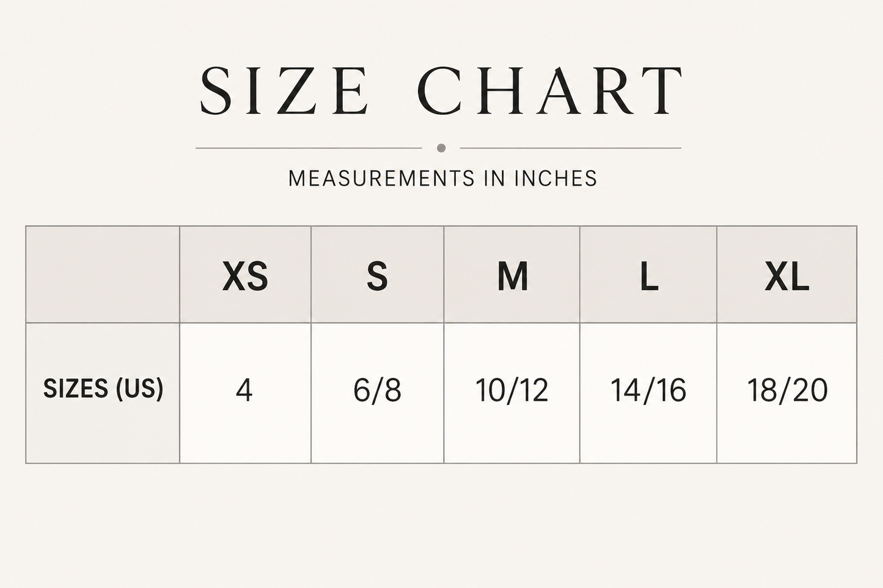
Task: Click the 18/20 size cell
Action: click(x=787, y=393)
